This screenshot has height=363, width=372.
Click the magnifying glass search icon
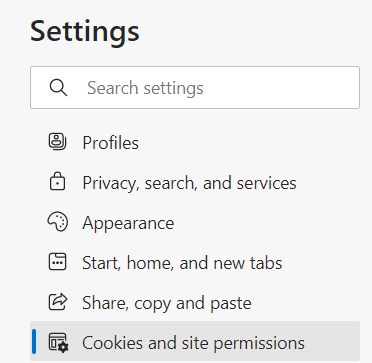tap(58, 88)
